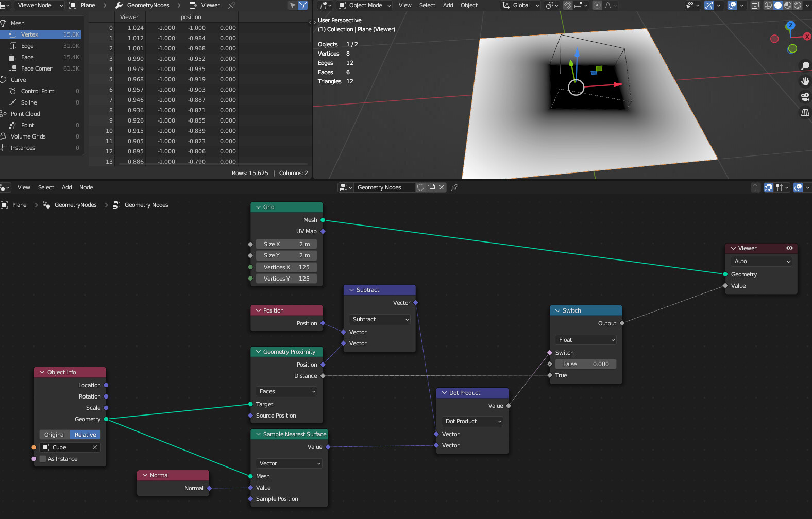This screenshot has height=519, width=812.
Task: Open the node editor Select menu
Action: tap(46, 187)
